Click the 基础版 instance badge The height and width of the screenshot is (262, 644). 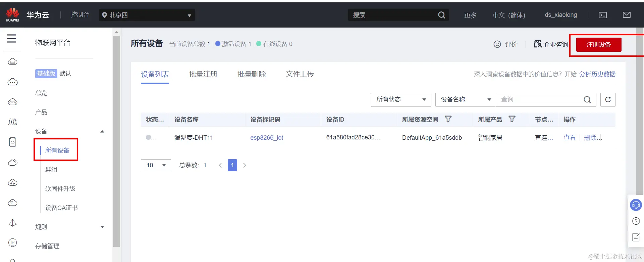[x=46, y=74]
